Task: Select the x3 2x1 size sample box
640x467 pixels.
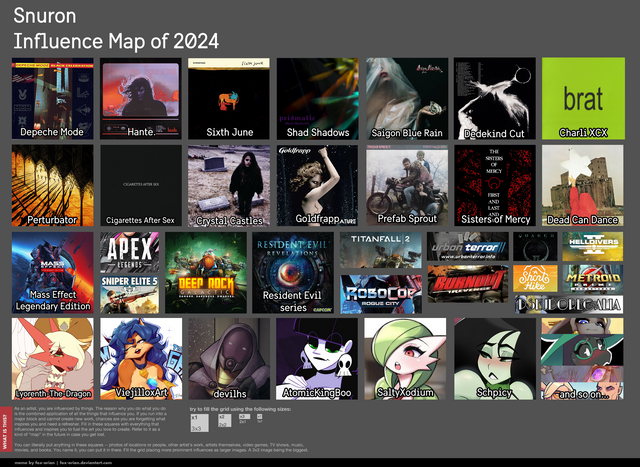Action: click(x=244, y=418)
